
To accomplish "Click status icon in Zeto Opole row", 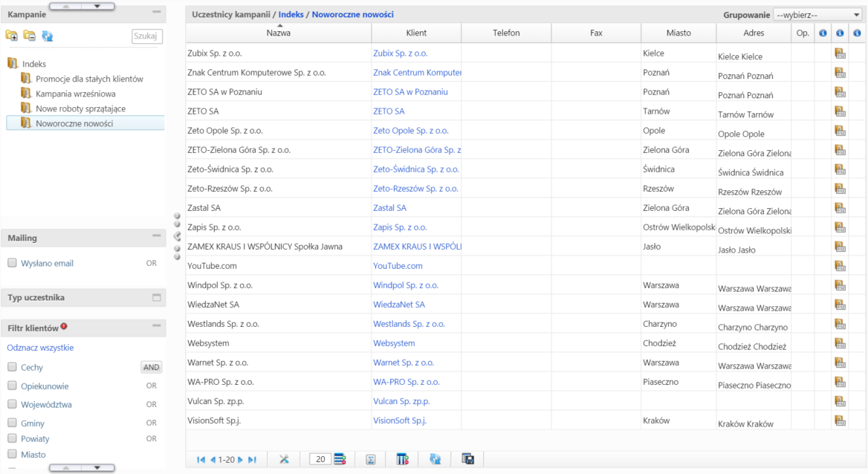I will pyautogui.click(x=840, y=131).
